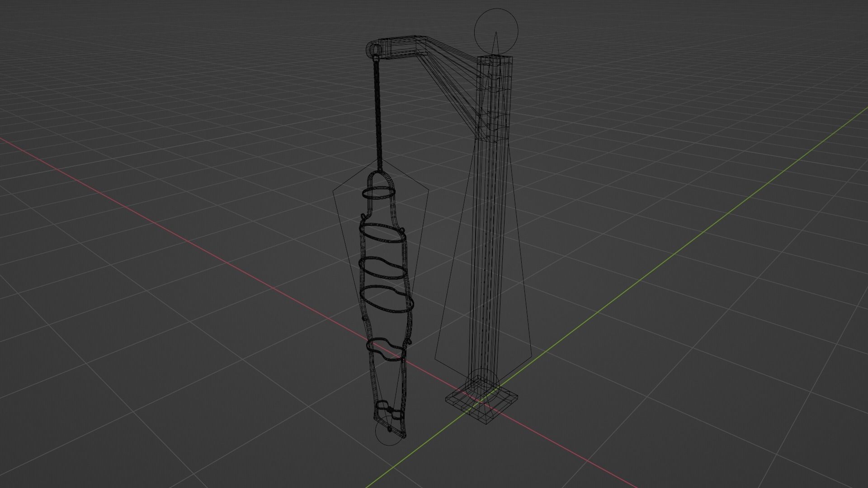This screenshot has height=488, width=868.
Task: Select the hanging cage wireframe object
Action: [x=386, y=305]
